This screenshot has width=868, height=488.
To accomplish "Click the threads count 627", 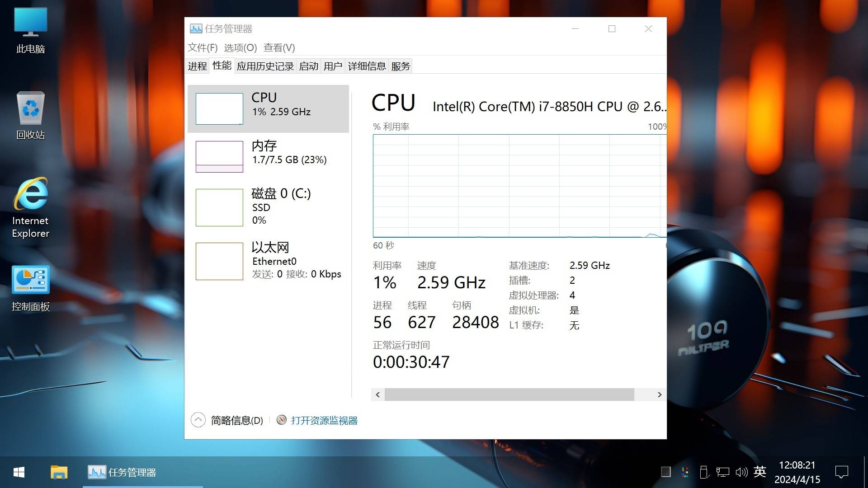I will pyautogui.click(x=421, y=322).
